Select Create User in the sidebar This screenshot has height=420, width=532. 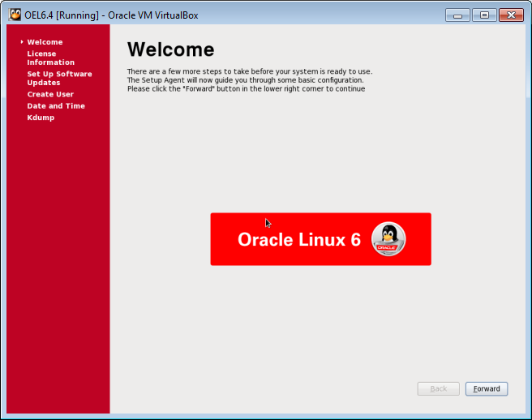click(x=50, y=94)
